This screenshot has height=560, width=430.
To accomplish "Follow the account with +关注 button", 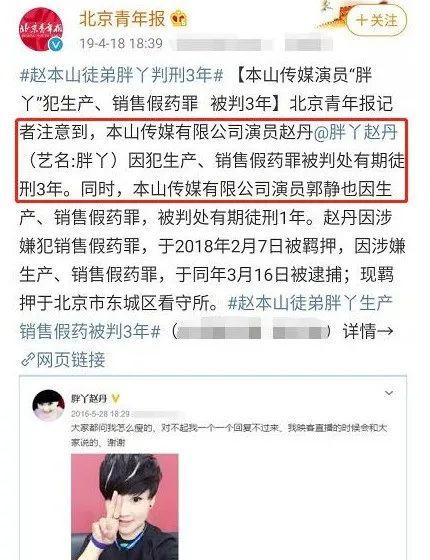I will (x=377, y=20).
